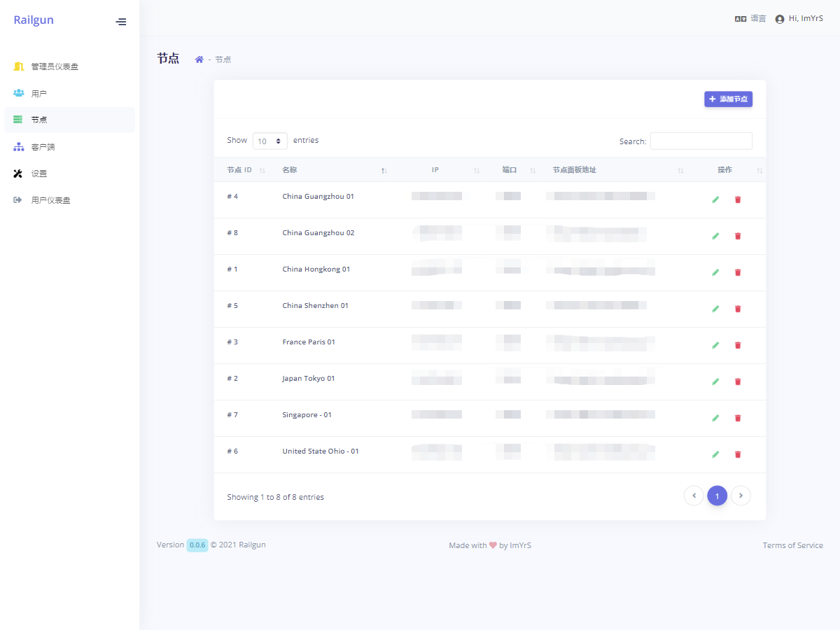The image size is (840, 630).
Task: Click the 添加节点 button
Action: click(x=728, y=99)
